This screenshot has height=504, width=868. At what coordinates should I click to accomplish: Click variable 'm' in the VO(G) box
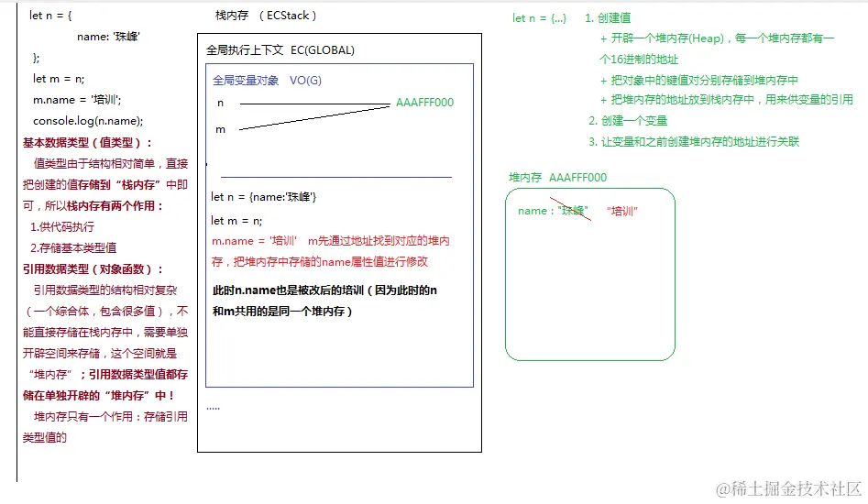pyautogui.click(x=220, y=129)
